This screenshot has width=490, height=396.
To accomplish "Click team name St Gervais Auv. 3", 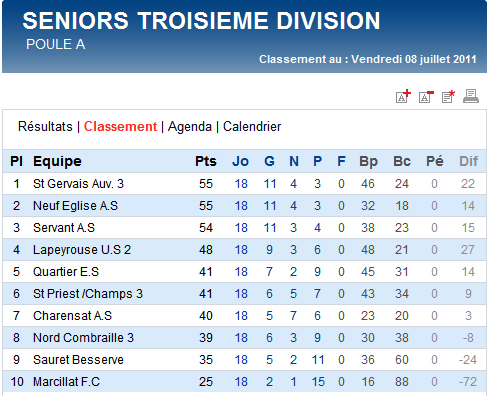I will (78, 184).
